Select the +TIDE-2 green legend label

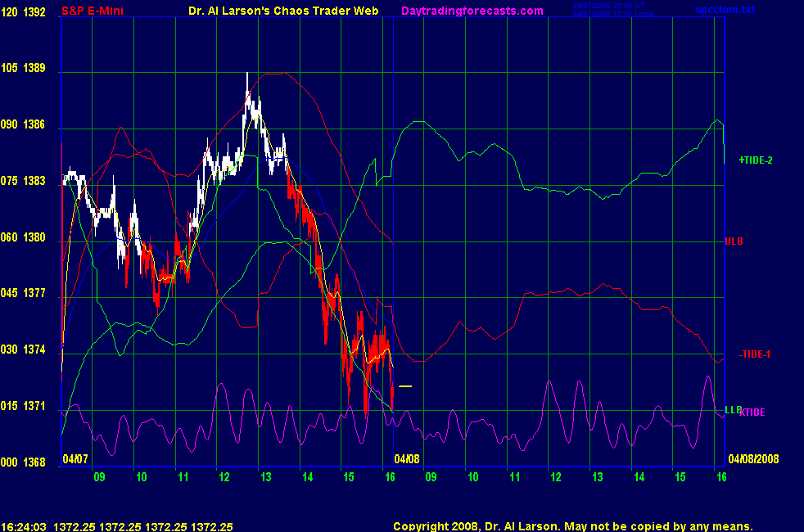tap(756, 160)
